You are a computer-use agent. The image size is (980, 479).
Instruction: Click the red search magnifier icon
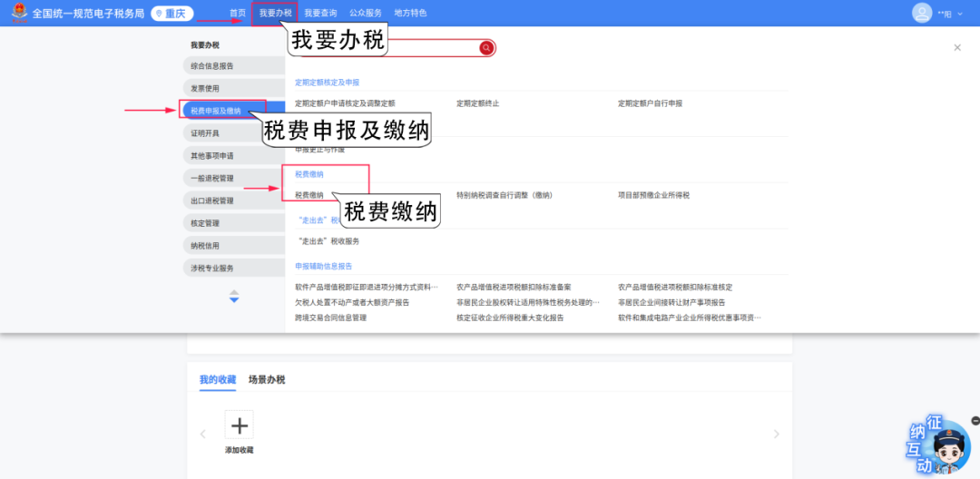[486, 48]
